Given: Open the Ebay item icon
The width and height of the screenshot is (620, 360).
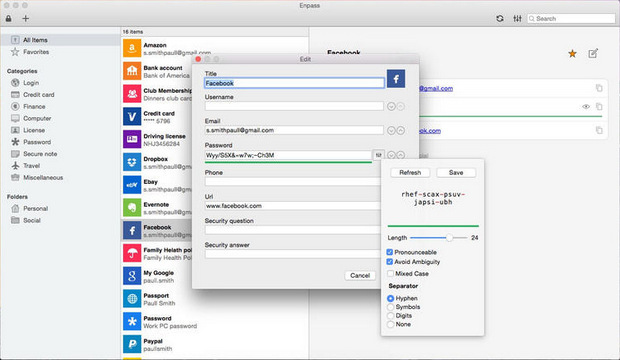Looking at the screenshot, I should [x=132, y=185].
